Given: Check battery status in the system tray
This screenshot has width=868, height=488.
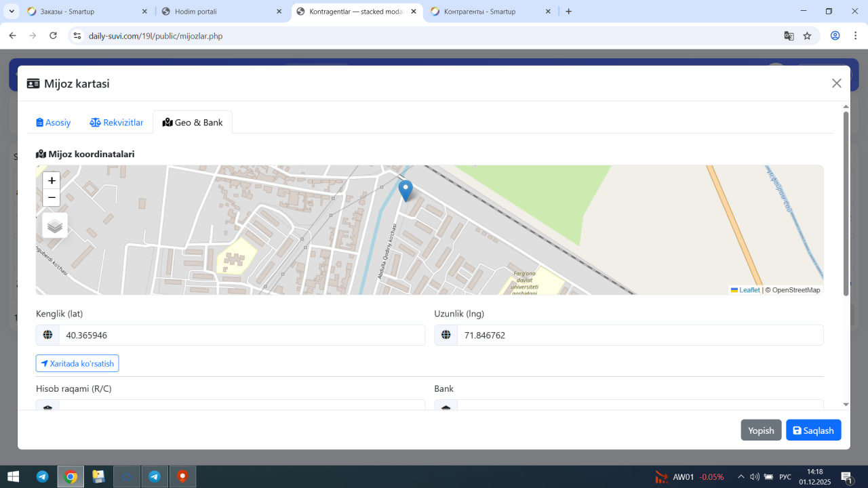Looking at the screenshot, I should [768, 476].
